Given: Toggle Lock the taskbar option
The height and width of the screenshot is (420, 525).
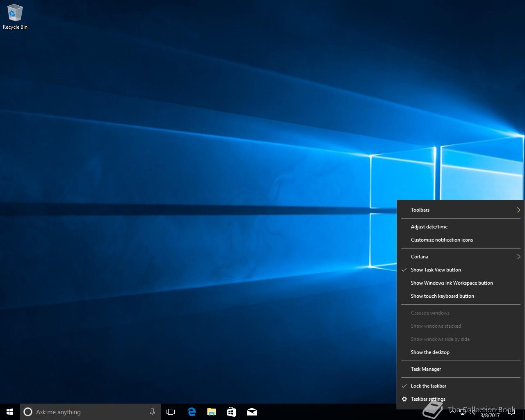Looking at the screenshot, I should click(428, 386).
